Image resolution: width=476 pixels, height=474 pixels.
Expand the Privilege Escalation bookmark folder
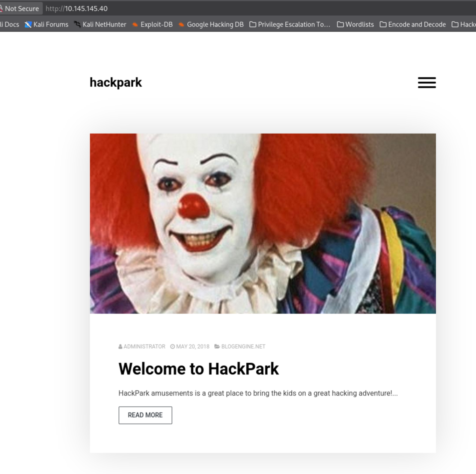pyautogui.click(x=290, y=24)
